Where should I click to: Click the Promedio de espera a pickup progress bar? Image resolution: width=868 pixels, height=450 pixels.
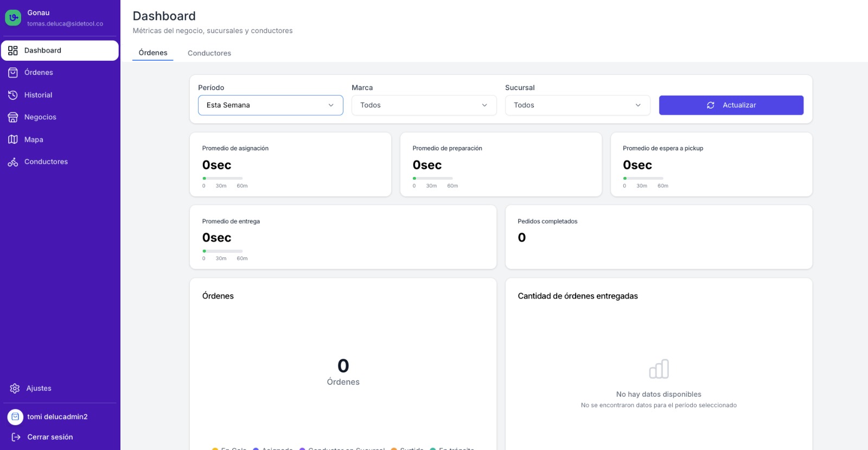click(x=643, y=178)
